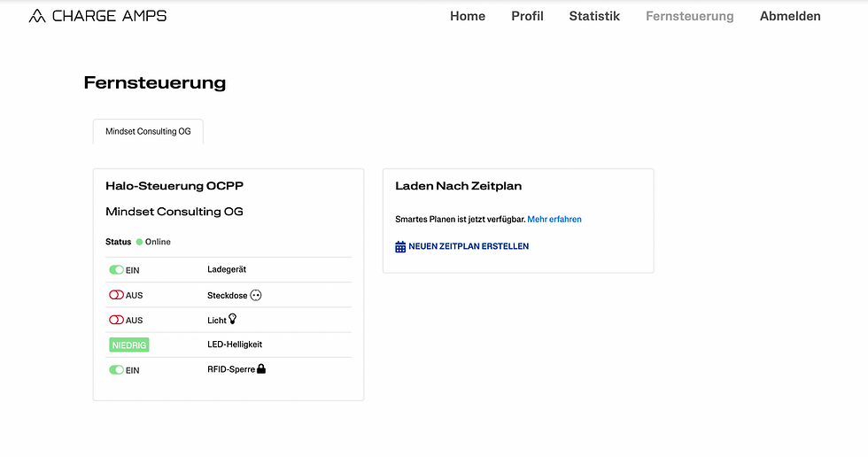The width and height of the screenshot is (868, 457).
Task: Open the Profil page
Action: 527,16
